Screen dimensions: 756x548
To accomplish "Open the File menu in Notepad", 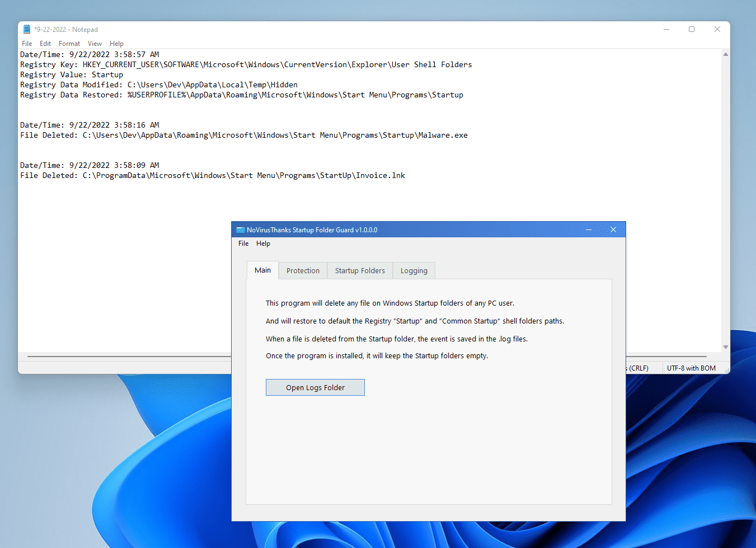I will pyautogui.click(x=26, y=43).
